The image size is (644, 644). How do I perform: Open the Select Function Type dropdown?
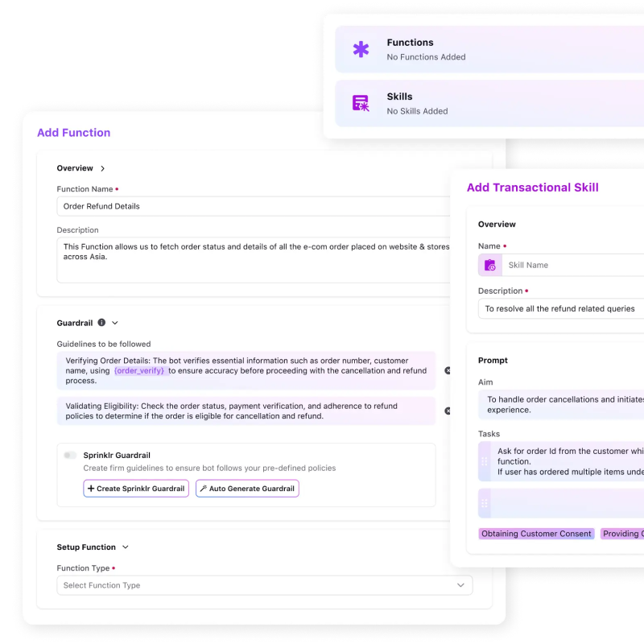point(264,585)
